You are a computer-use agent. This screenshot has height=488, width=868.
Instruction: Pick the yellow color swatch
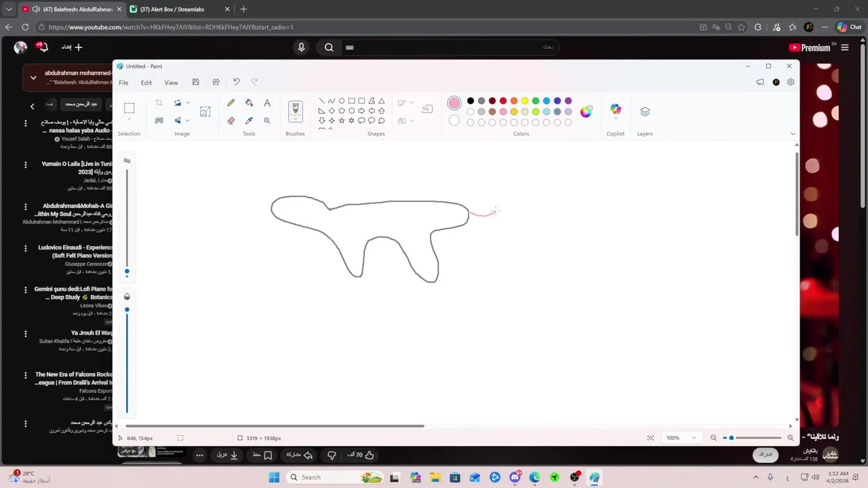click(525, 101)
